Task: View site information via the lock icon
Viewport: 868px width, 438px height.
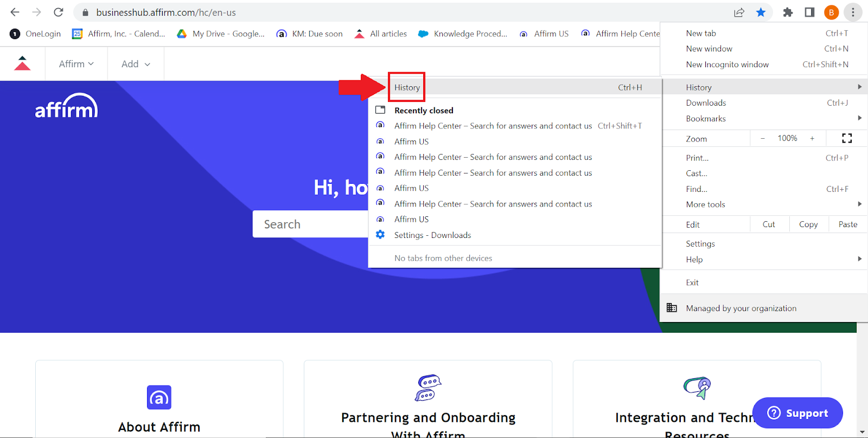Action: tap(85, 12)
